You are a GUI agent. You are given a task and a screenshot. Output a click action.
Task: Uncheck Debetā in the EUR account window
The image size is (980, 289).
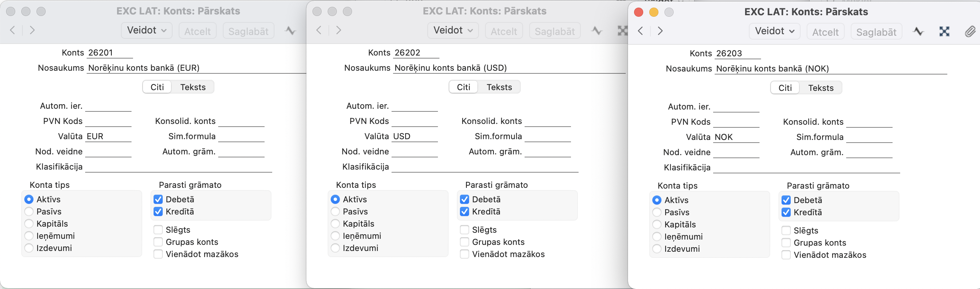tap(158, 199)
